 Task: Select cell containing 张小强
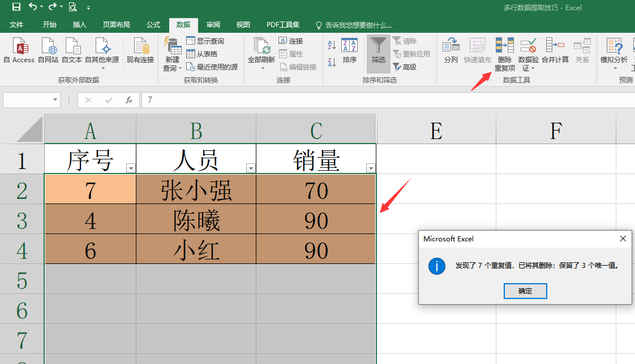[196, 189]
